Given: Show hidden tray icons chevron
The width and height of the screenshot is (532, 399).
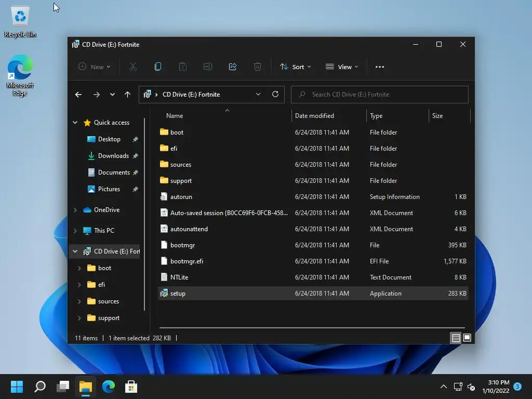Looking at the screenshot, I should click(444, 387).
